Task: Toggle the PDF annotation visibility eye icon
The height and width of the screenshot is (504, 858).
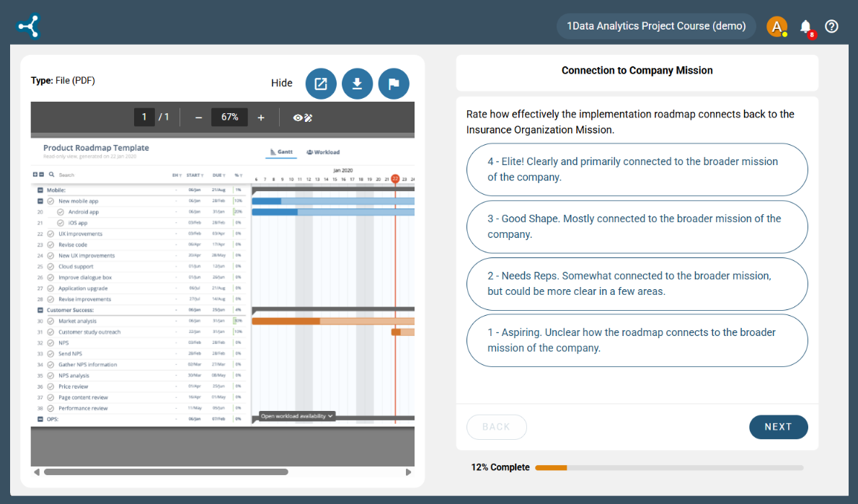Action: 302,118
